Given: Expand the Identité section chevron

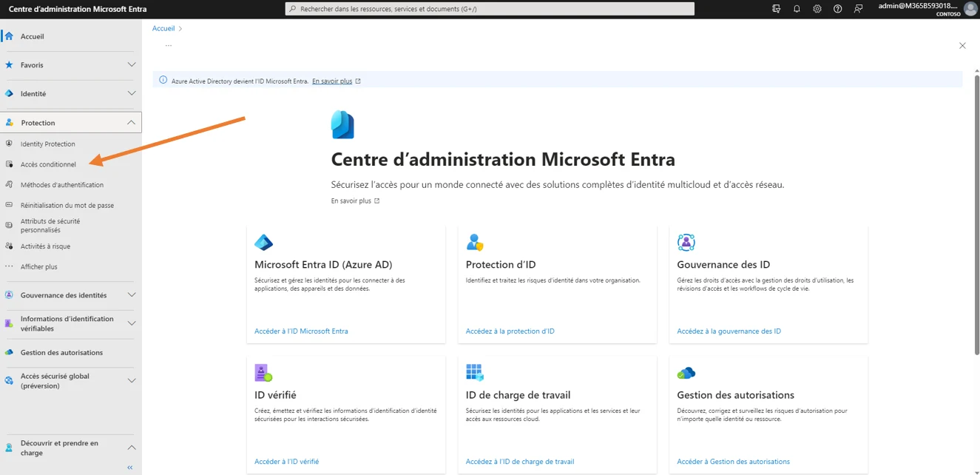Looking at the screenshot, I should point(132,94).
